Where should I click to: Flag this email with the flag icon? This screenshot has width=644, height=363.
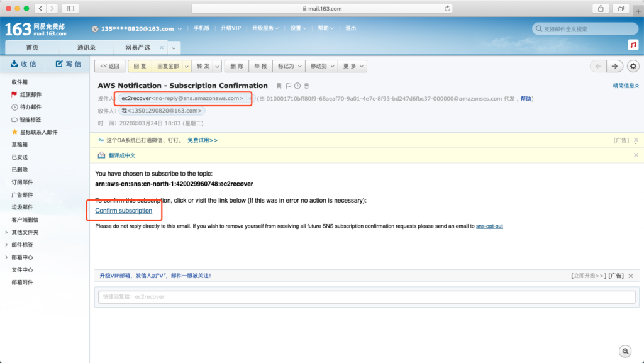tap(289, 86)
